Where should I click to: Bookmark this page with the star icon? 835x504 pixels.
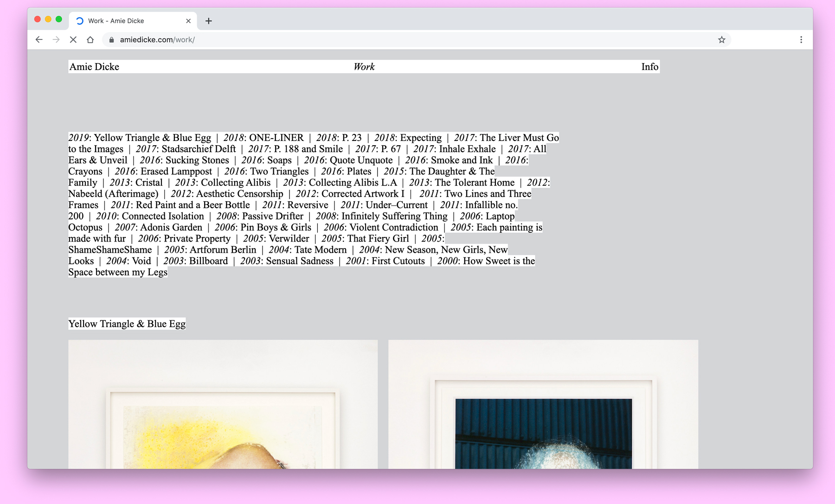[721, 40]
